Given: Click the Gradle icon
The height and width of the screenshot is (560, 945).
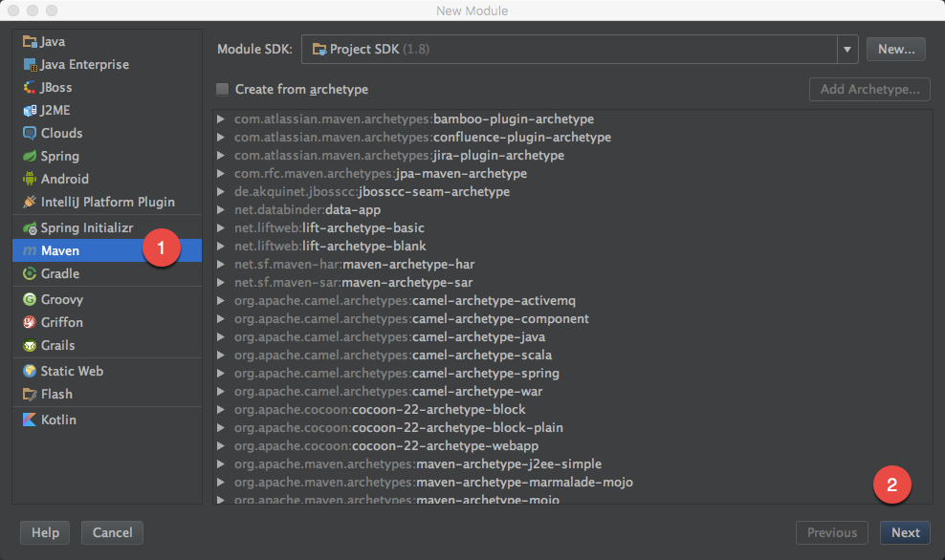Looking at the screenshot, I should click(30, 273).
